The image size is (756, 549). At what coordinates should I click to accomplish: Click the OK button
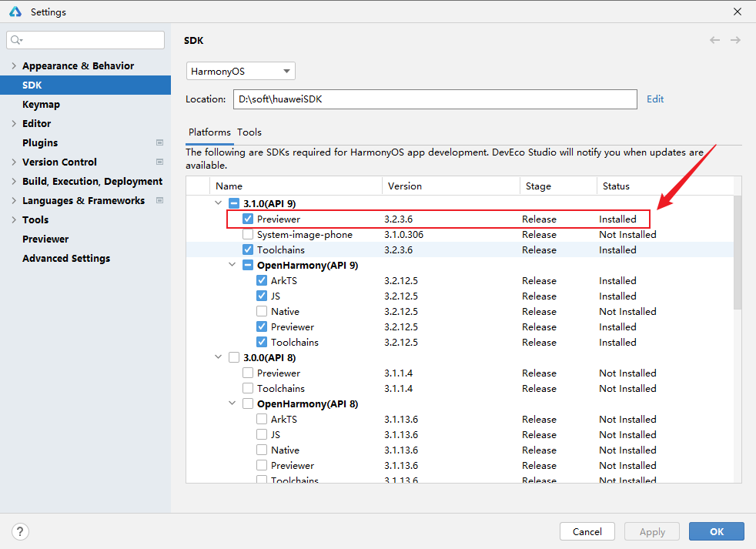click(717, 531)
